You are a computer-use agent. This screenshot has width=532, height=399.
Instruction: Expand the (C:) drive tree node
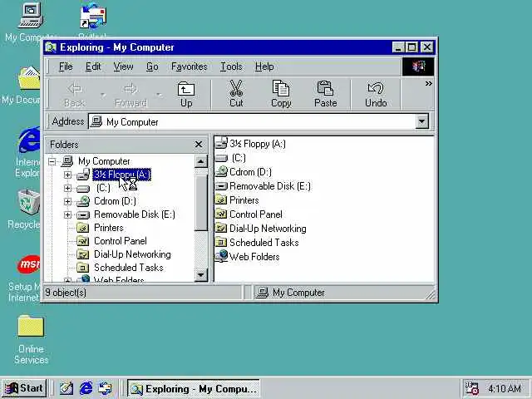67,188
